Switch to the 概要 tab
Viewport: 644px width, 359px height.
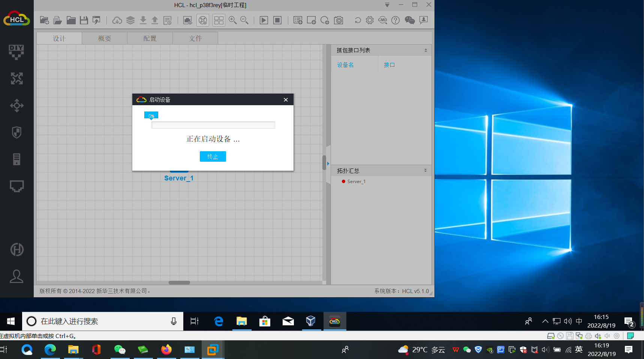(x=105, y=38)
